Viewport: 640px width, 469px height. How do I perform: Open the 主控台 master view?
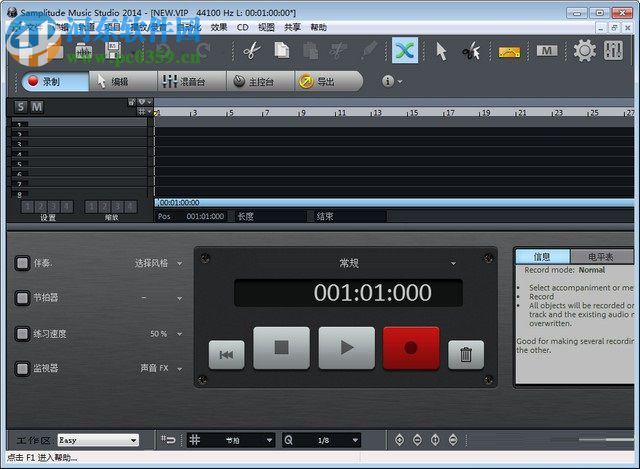point(260,81)
